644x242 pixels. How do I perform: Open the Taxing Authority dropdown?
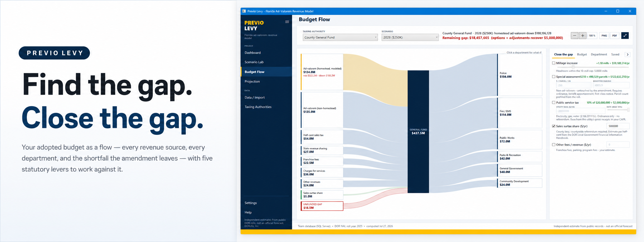(340, 37)
